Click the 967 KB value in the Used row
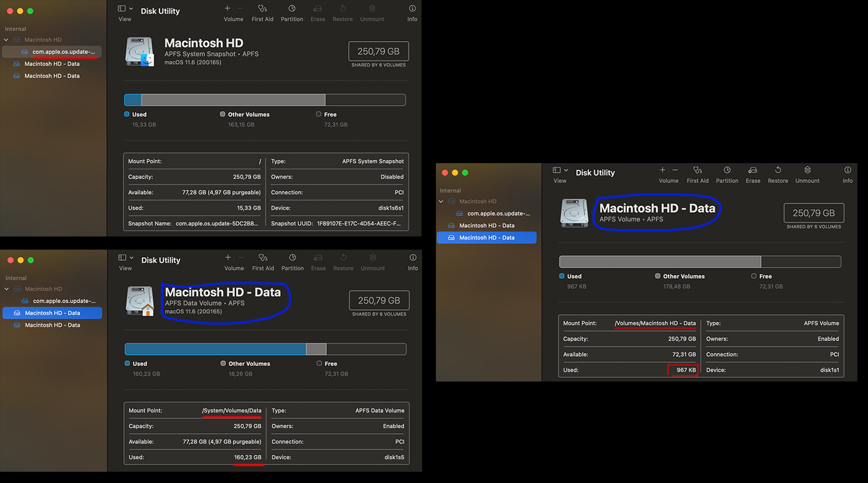Image resolution: width=868 pixels, height=483 pixels. tap(686, 370)
